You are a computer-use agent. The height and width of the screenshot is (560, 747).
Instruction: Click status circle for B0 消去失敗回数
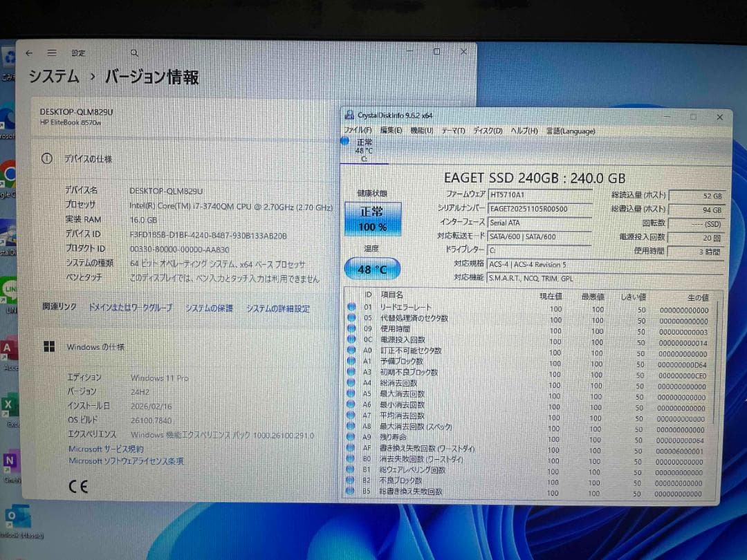(x=350, y=458)
